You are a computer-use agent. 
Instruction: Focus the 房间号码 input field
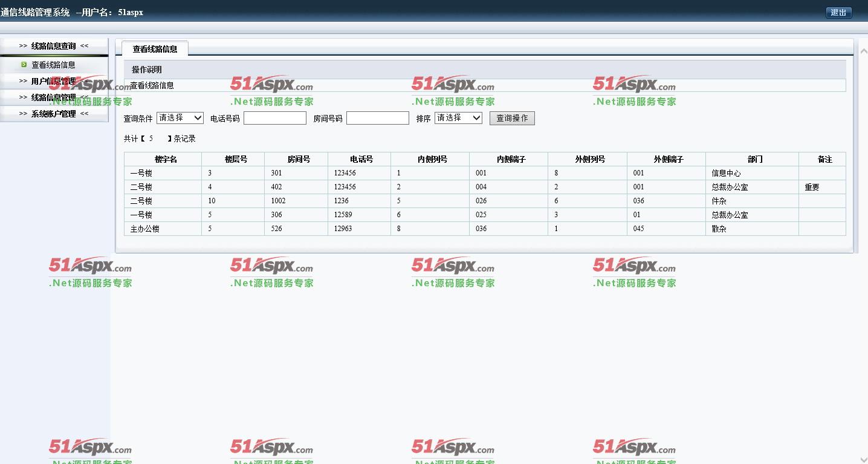tap(378, 118)
